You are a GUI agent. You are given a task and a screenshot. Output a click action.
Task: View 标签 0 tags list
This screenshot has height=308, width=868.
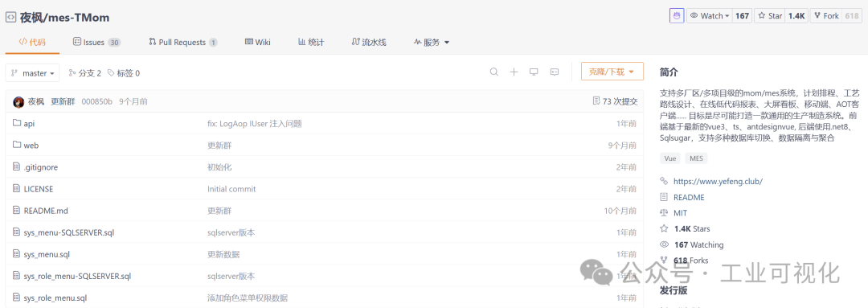(x=124, y=72)
